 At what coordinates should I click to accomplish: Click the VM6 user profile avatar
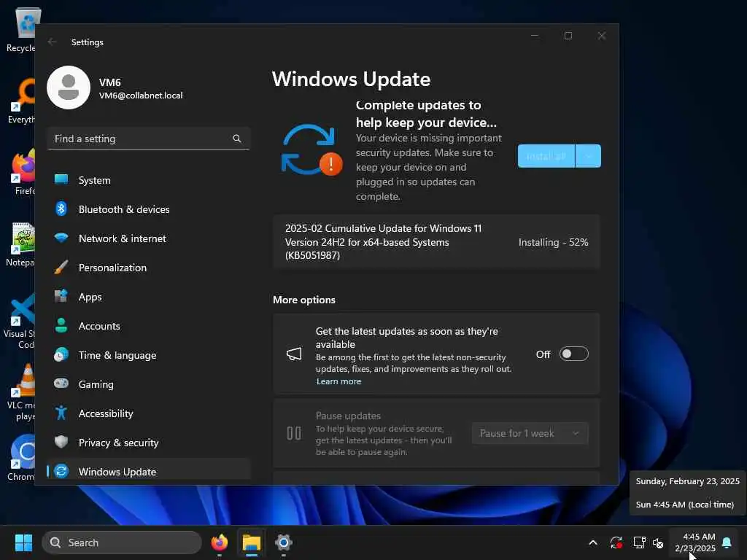(x=69, y=87)
